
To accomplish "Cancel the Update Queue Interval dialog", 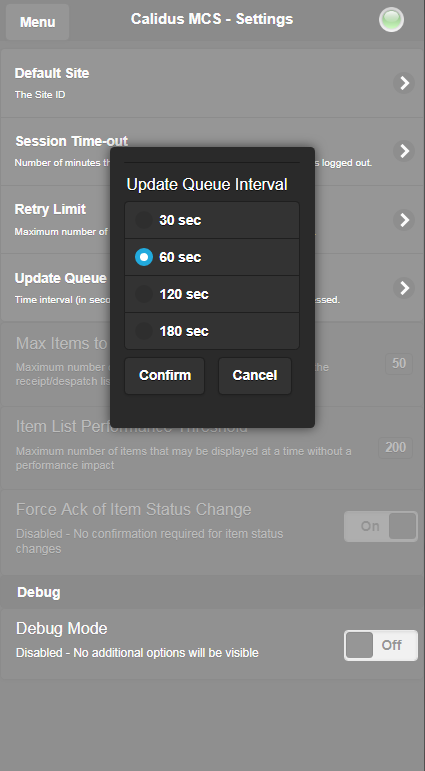I will click(x=255, y=376).
